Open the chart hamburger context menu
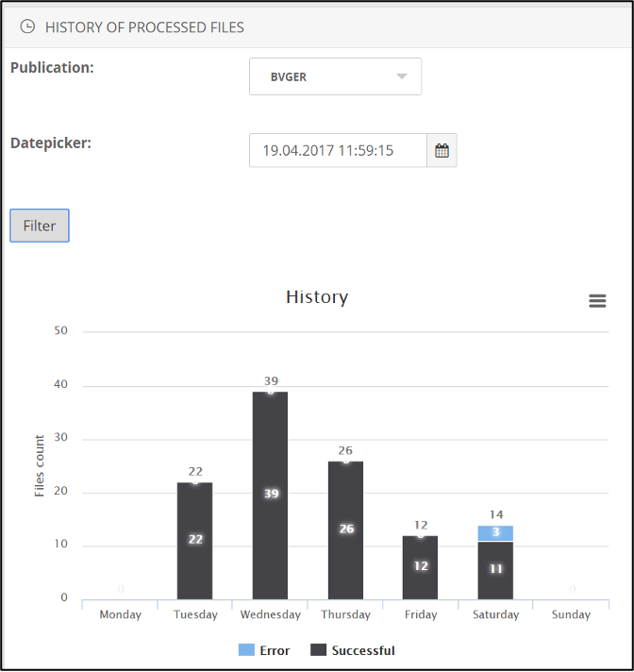Viewport: 634px width, 672px height. point(597,301)
